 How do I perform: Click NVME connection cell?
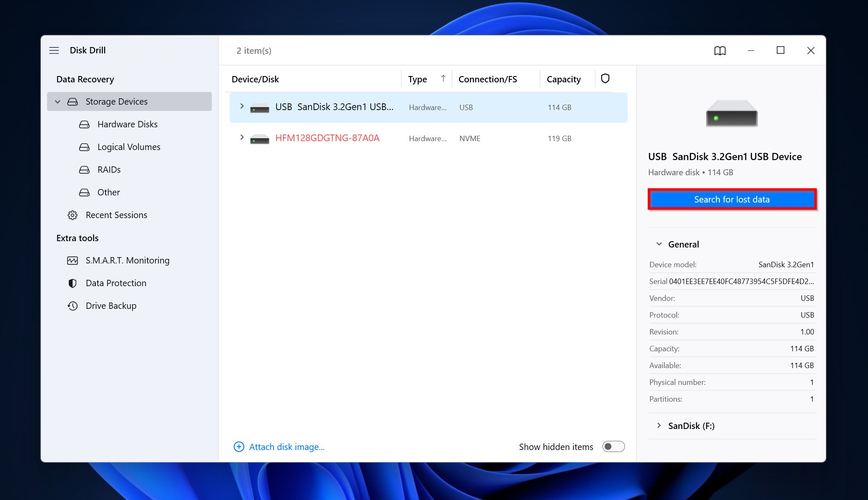[x=470, y=138]
